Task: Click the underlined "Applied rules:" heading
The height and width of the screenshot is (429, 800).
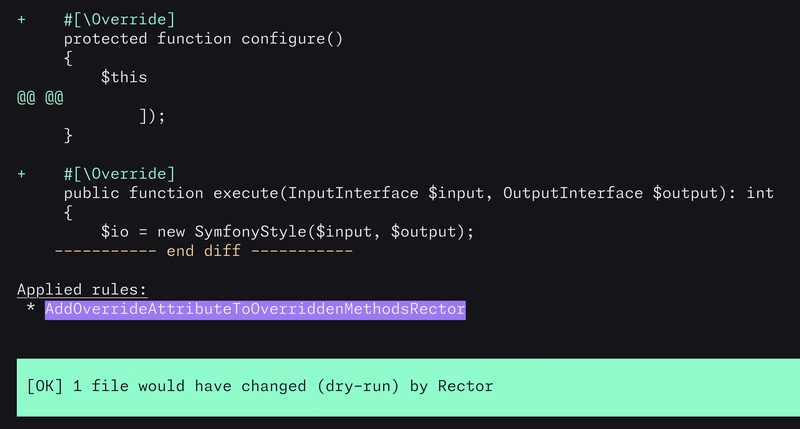Action: [x=82, y=290]
